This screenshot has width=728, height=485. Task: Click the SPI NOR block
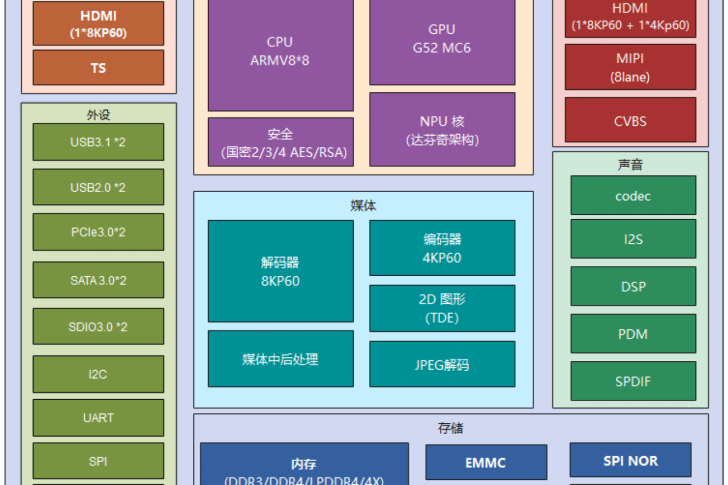point(630,461)
